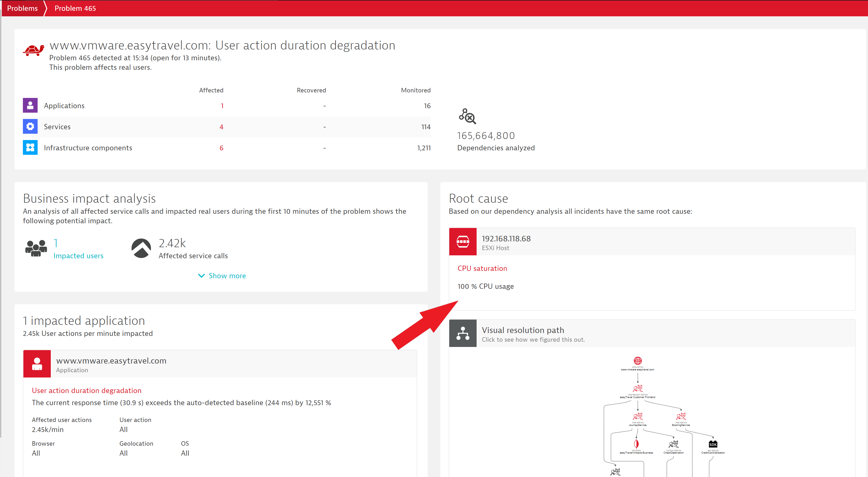Click the 2.42k affected service calls value
The image size is (868, 477).
172,243
